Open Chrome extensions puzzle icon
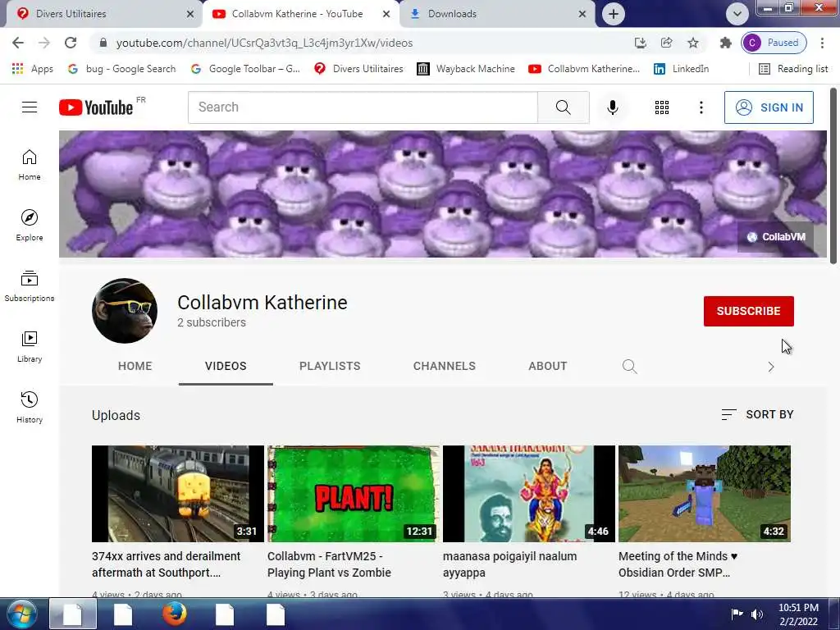This screenshot has width=840, height=630. point(725,43)
